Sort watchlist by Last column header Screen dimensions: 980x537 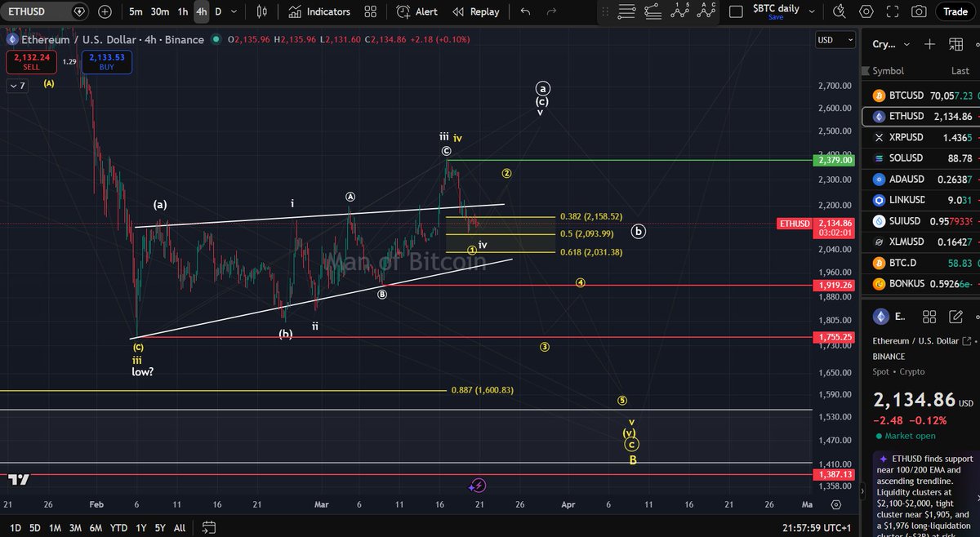(x=960, y=71)
